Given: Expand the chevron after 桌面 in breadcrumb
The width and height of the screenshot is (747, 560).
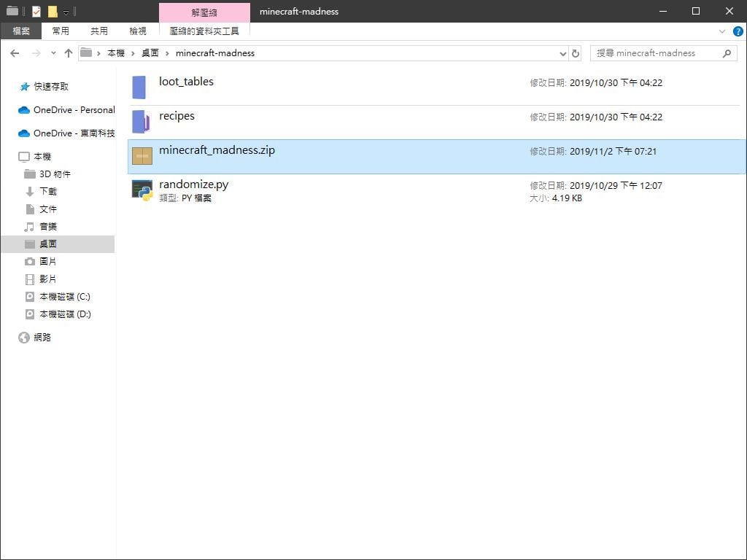Looking at the screenshot, I should click(167, 53).
